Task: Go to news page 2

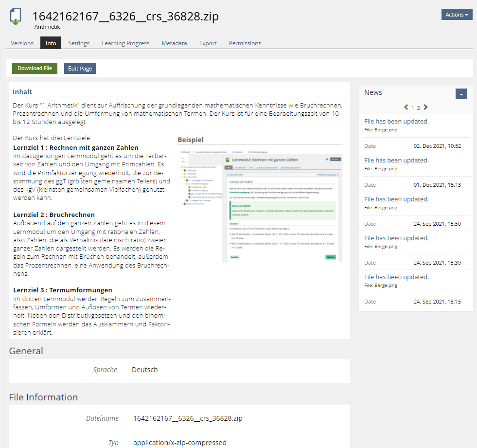Action: click(x=418, y=108)
